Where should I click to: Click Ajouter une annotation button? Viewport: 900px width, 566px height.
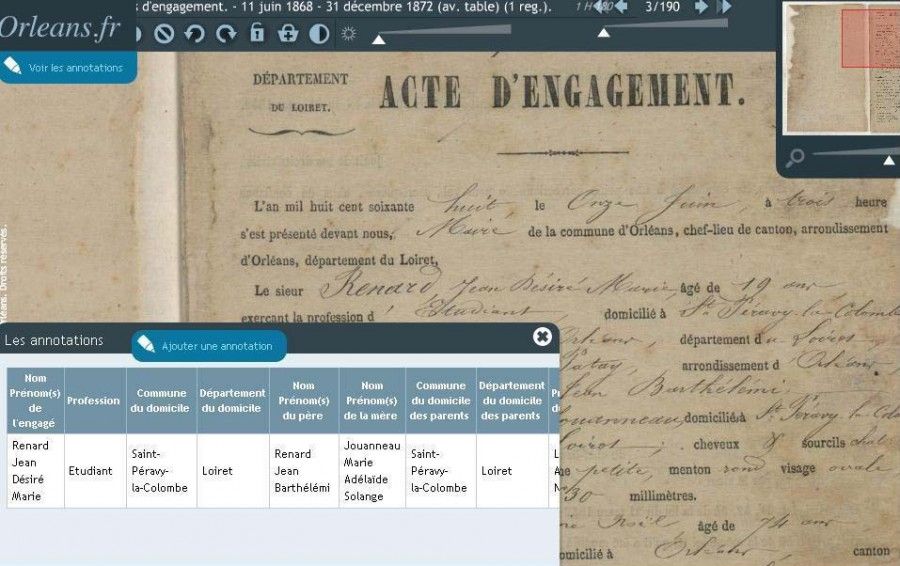click(x=209, y=346)
